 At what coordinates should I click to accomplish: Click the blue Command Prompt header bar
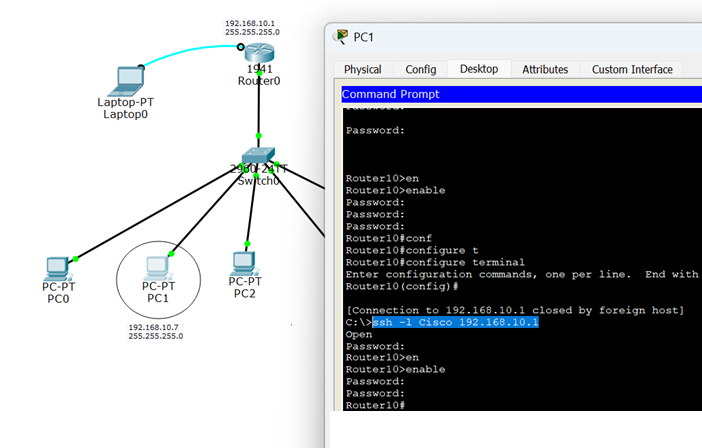(x=520, y=94)
